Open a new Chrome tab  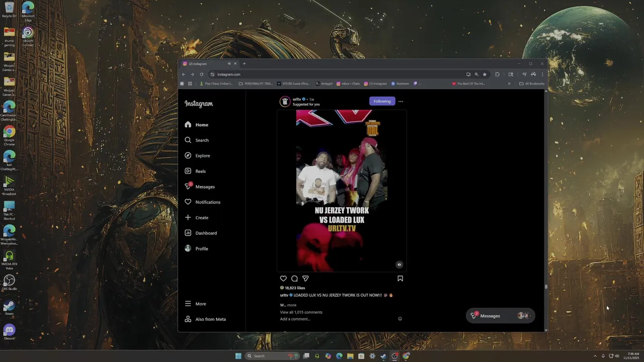tap(245, 64)
